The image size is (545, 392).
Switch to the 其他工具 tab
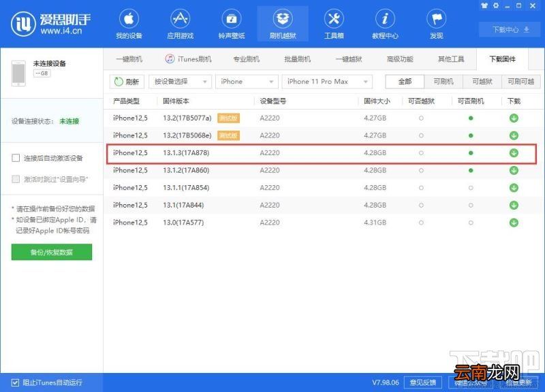pos(451,59)
